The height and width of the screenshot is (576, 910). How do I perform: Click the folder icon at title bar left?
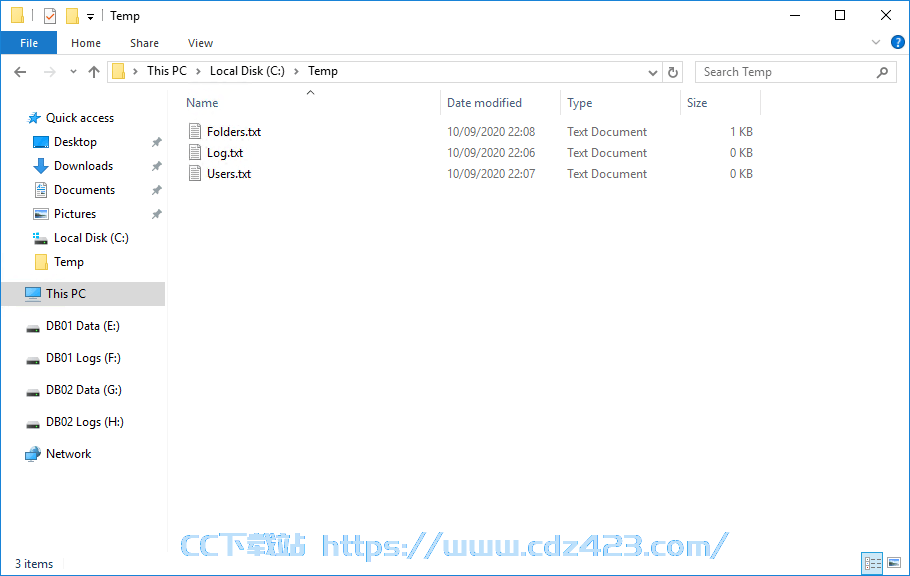(18, 16)
